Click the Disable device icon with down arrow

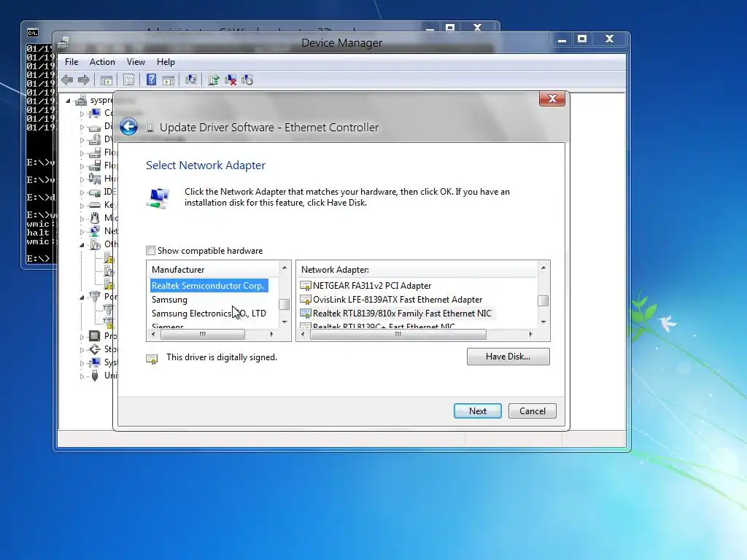[247, 80]
